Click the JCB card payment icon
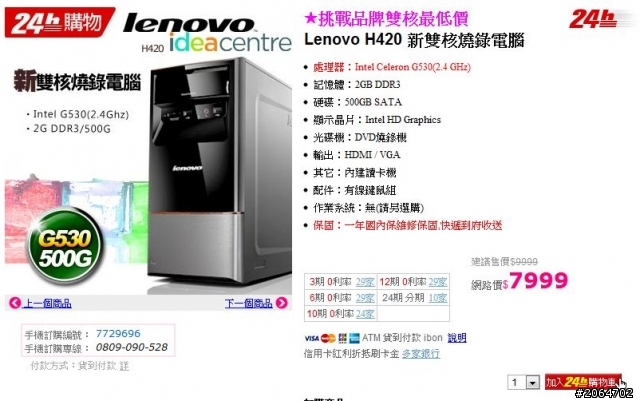This screenshot has width=640, height=401. coord(342,338)
